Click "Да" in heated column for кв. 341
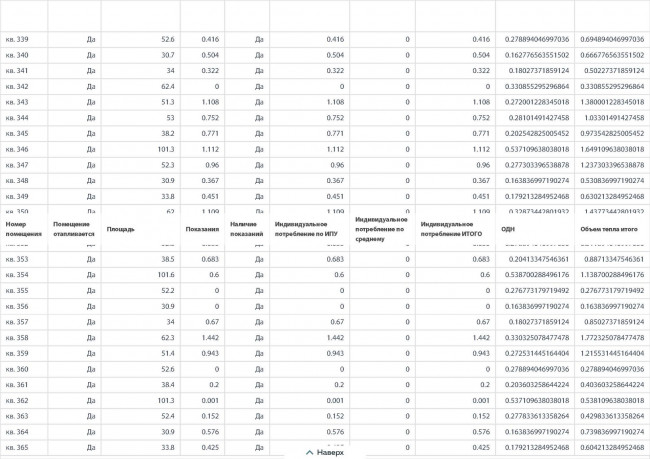Image resolution: width=650 pixels, height=459 pixels. [91, 70]
